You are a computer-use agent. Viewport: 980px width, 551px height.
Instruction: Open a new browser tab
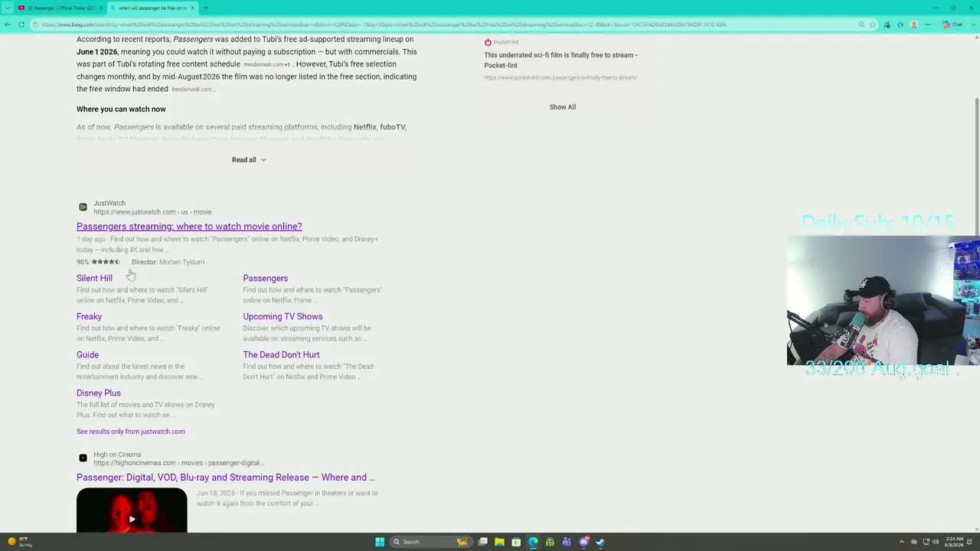click(206, 8)
